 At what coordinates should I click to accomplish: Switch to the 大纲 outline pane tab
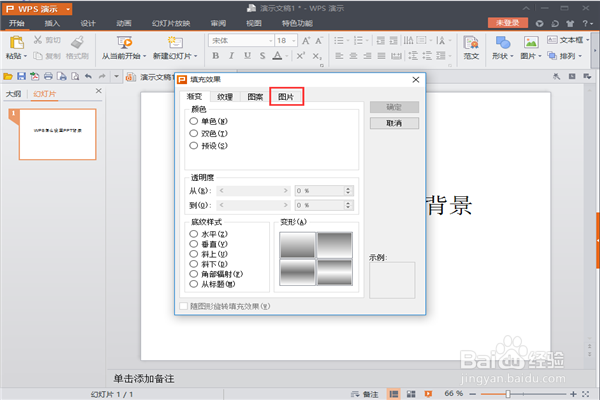[13, 94]
